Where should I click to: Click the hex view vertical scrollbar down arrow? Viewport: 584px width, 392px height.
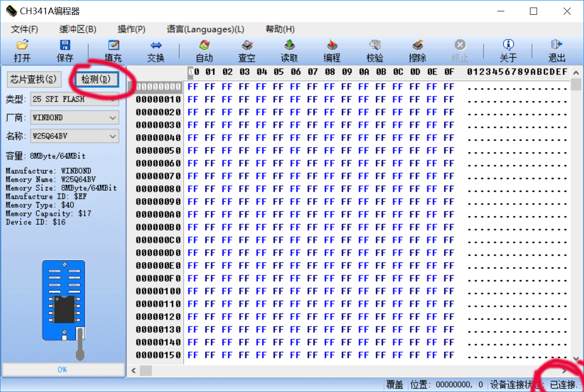[x=576, y=359]
